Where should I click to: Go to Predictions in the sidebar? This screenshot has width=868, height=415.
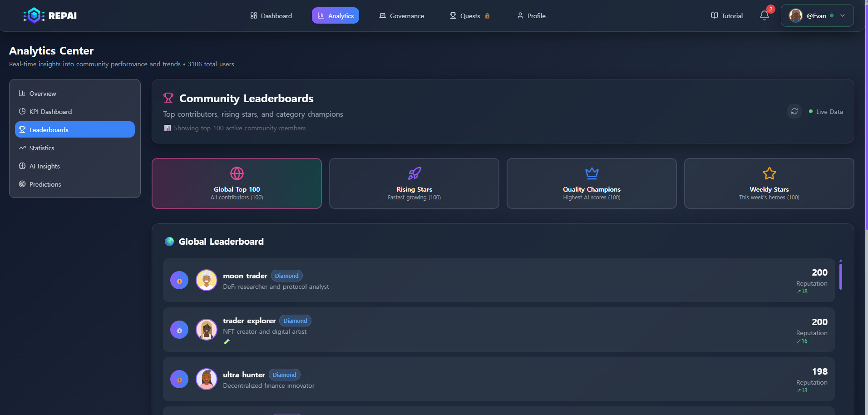coord(45,184)
